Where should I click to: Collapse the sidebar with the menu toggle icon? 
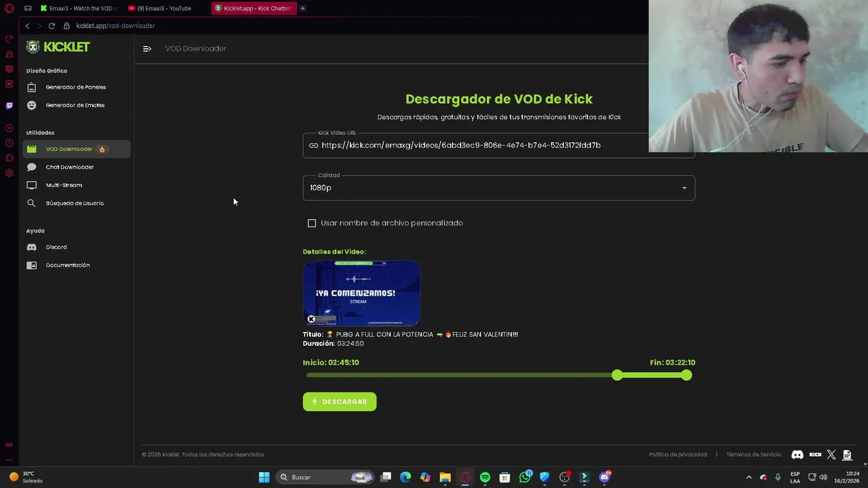(x=147, y=49)
